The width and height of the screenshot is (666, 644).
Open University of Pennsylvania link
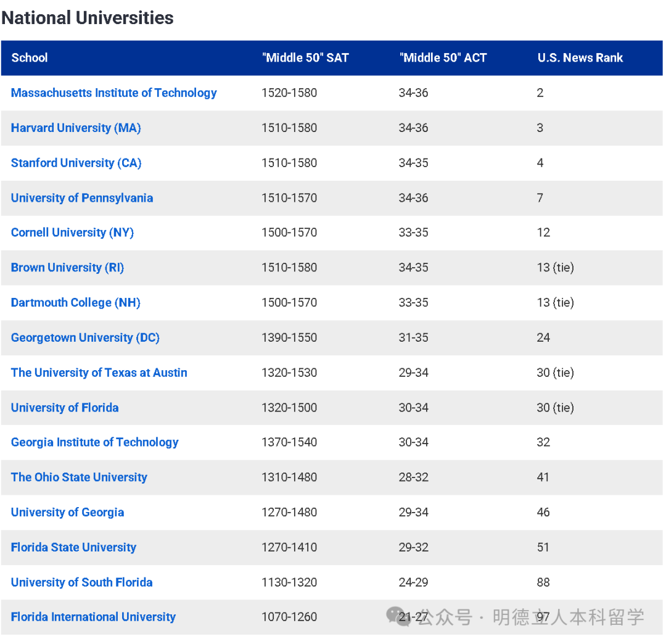pos(82,198)
